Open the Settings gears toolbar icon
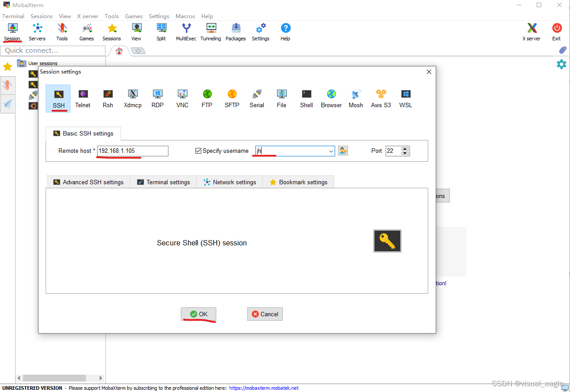 coord(261,32)
